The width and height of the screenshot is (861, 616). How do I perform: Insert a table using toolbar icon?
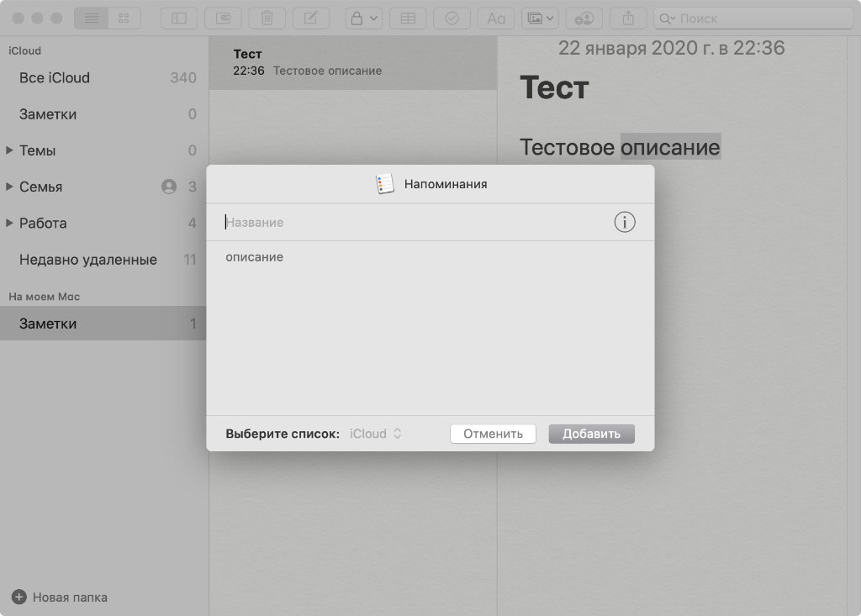[x=408, y=18]
